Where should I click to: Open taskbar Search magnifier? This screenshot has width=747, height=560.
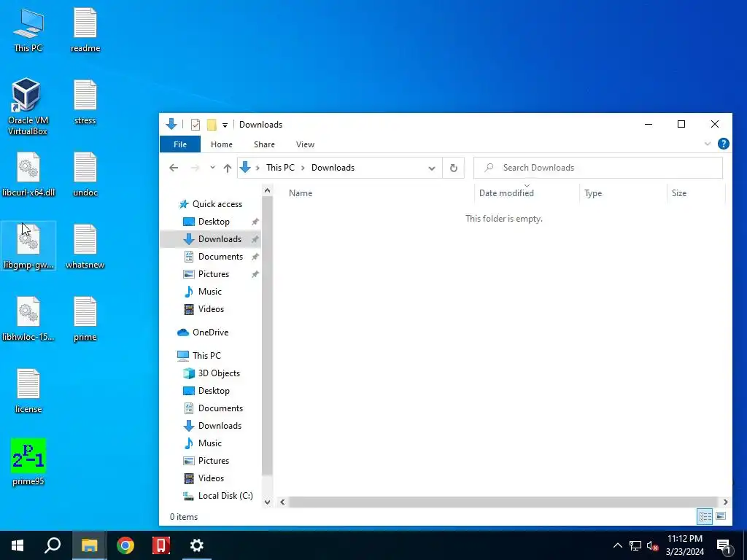coord(53,545)
